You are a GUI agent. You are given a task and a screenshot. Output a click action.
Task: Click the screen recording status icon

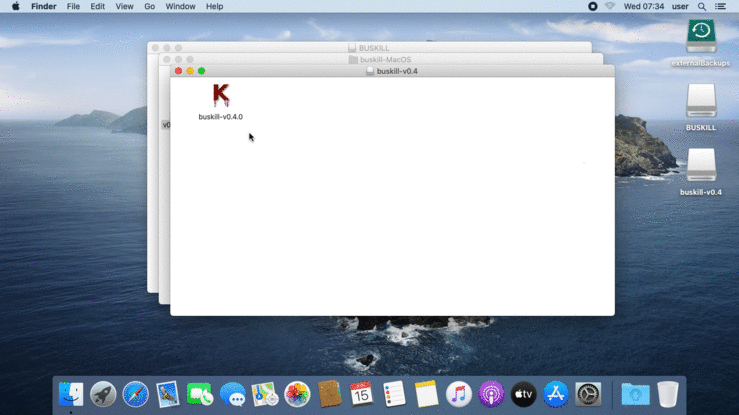coord(592,6)
